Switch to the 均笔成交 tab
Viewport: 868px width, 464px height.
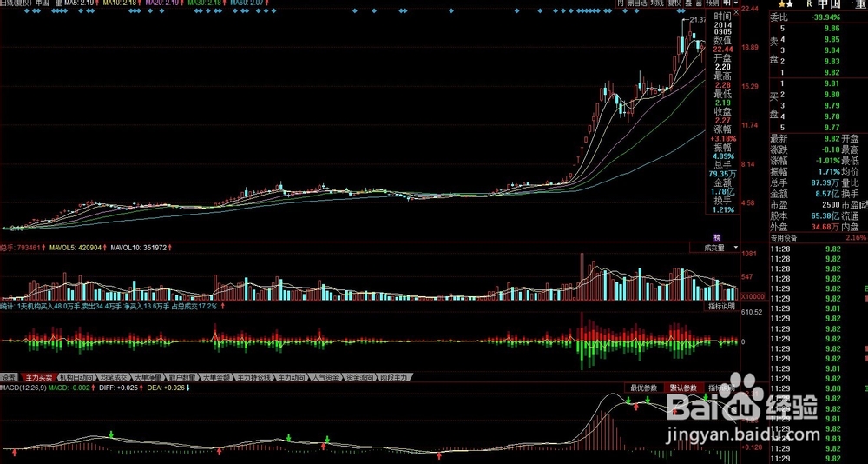[x=115, y=377]
